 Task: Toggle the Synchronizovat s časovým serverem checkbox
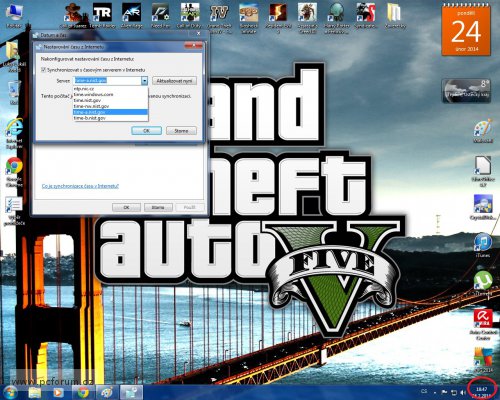(x=43, y=70)
